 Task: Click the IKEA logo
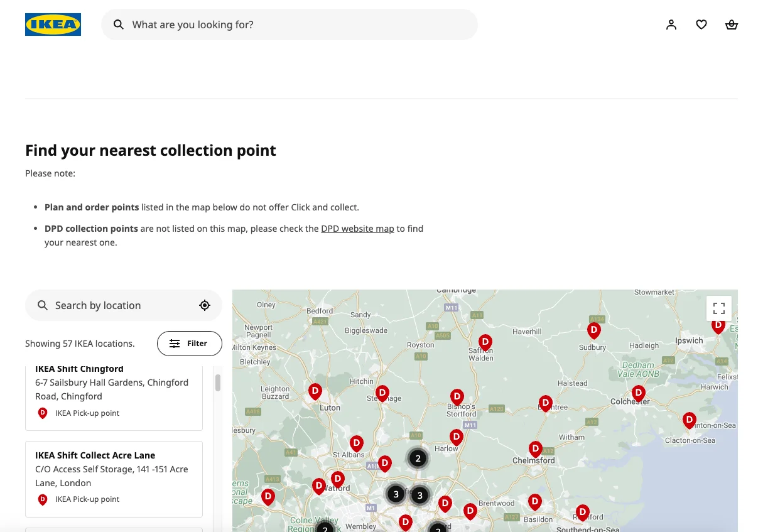point(53,24)
